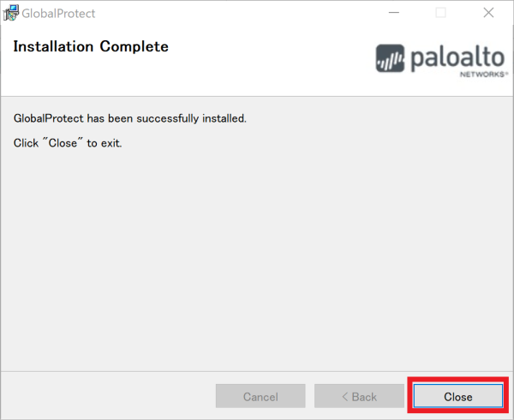Screen dimensions: 514x420
Task: Minimize the GlobalProtect installer window
Action: 394,13
